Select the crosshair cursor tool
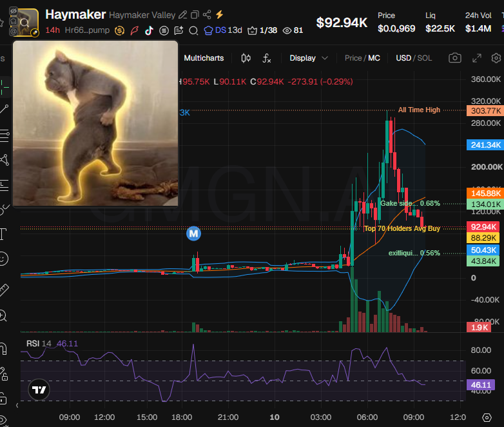The width and height of the screenshot is (504, 427). click(x=5, y=87)
